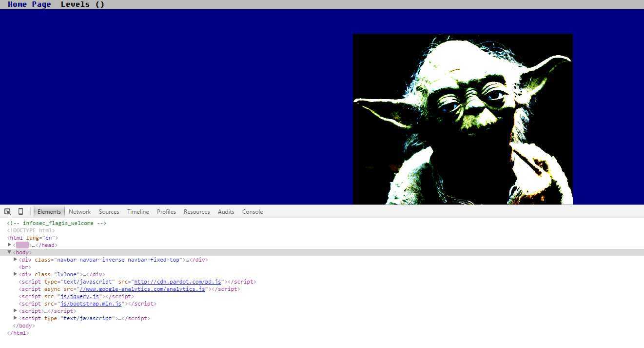Open the Profiles tab
644x348 pixels.
coord(166,212)
